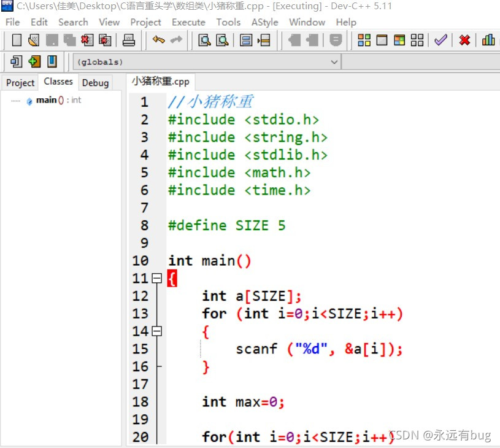The image size is (500, 448).
Task: Click the '//小猪称重' comment on line 1
Action: 211,102
